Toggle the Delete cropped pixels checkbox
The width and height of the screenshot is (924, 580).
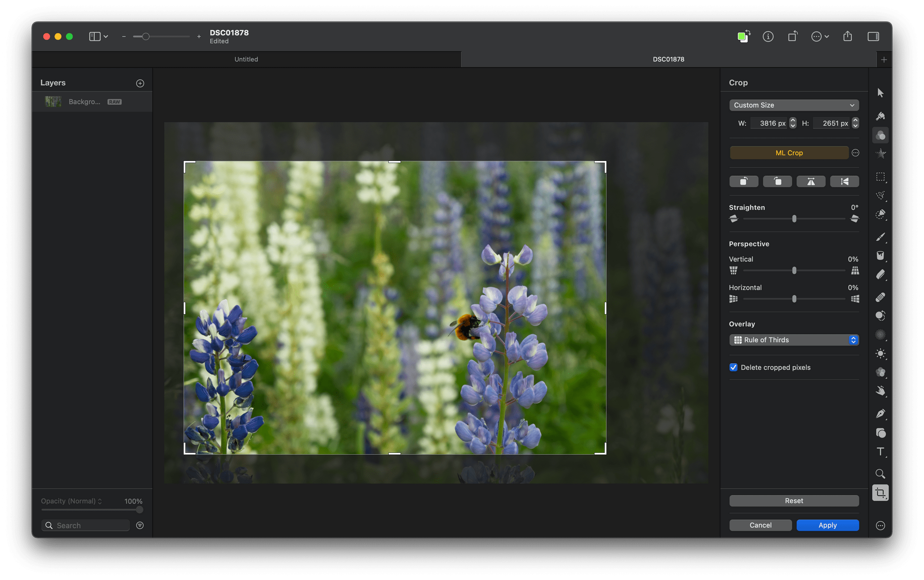(734, 367)
